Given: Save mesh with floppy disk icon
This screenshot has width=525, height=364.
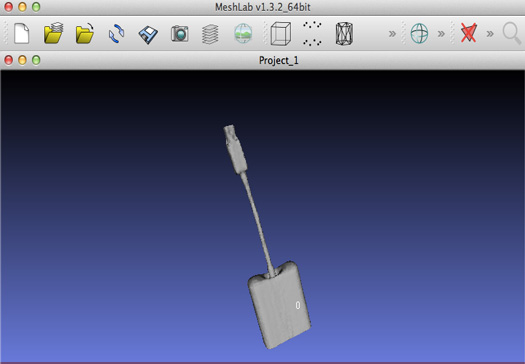Looking at the screenshot, I should click(x=148, y=34).
